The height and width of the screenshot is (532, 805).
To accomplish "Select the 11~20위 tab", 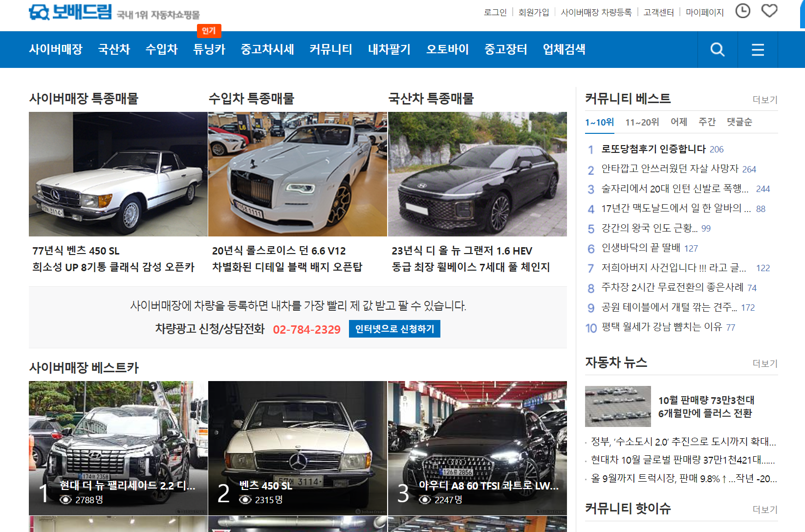I will 642,122.
